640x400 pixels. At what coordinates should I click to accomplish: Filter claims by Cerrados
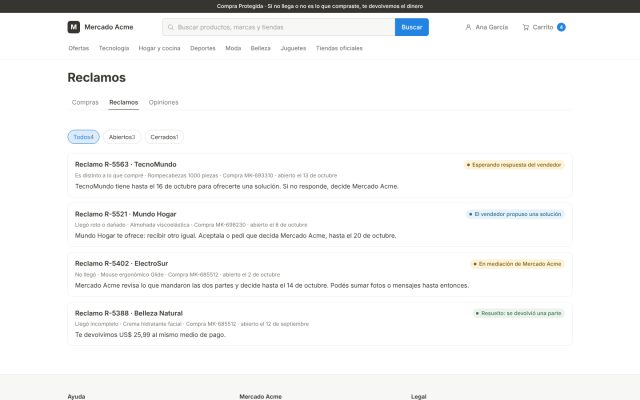[164, 137]
